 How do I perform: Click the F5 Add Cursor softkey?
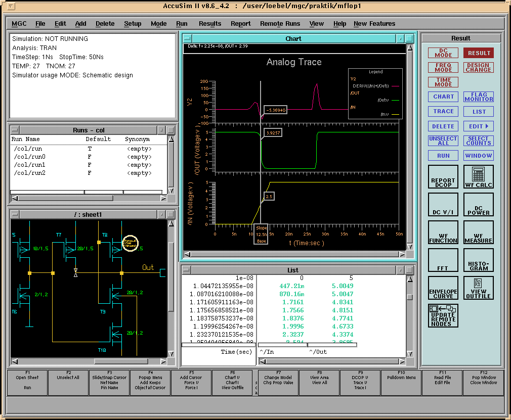click(x=191, y=383)
